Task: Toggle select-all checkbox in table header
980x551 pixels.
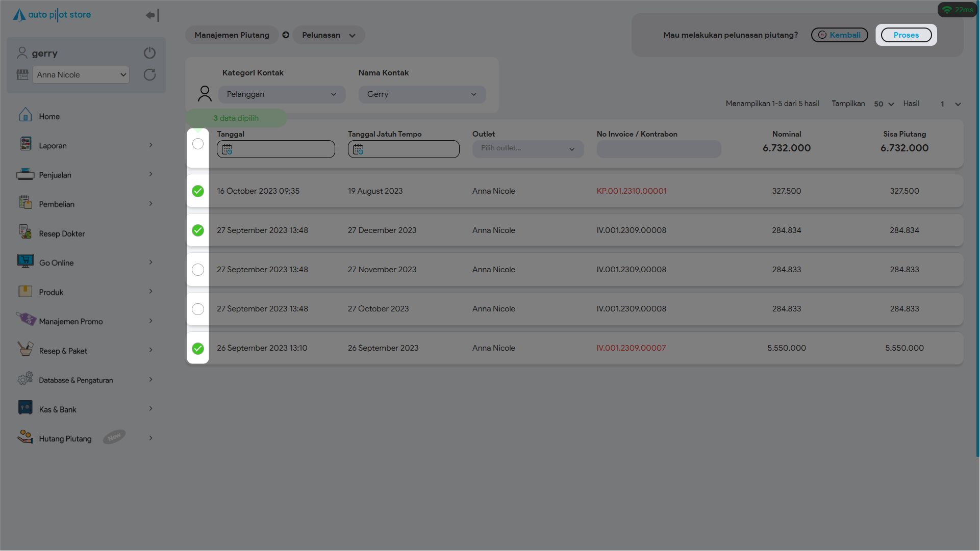Action: [198, 144]
